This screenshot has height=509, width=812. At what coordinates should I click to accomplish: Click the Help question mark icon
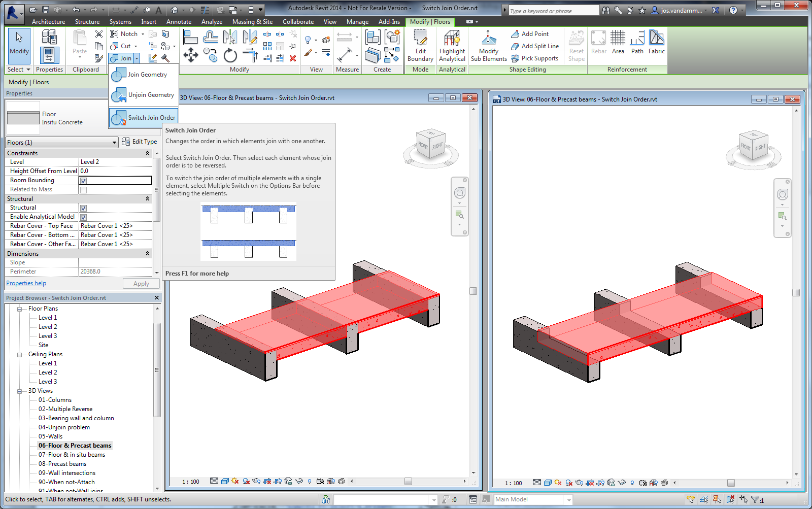[x=733, y=10]
